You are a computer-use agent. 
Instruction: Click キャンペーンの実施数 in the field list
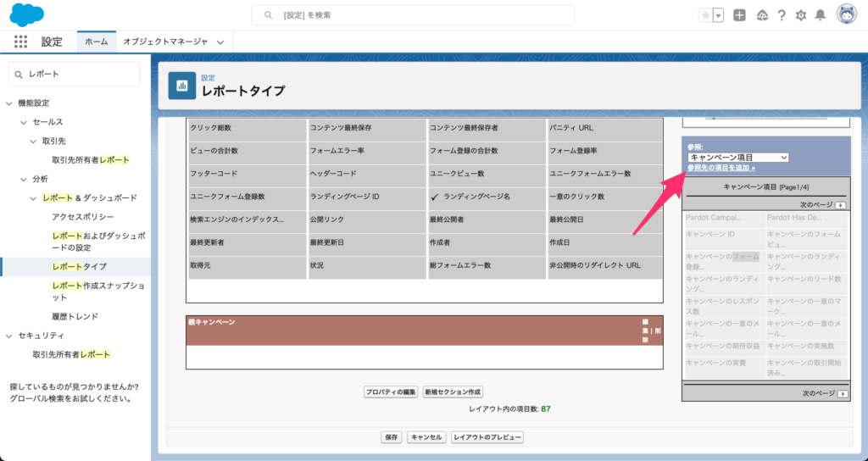point(800,347)
